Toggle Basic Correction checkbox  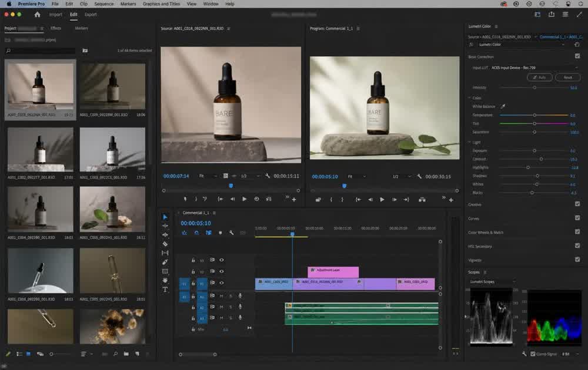point(577,56)
